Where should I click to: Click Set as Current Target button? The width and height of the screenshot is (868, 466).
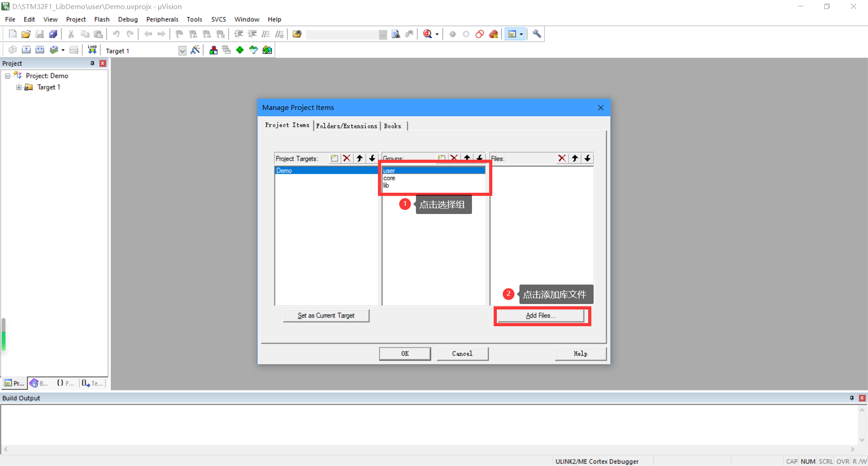326,316
